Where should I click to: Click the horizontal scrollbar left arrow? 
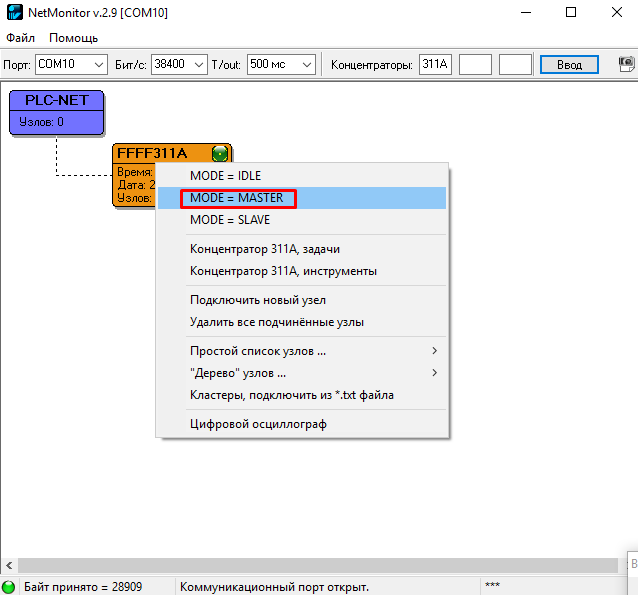click(9, 565)
